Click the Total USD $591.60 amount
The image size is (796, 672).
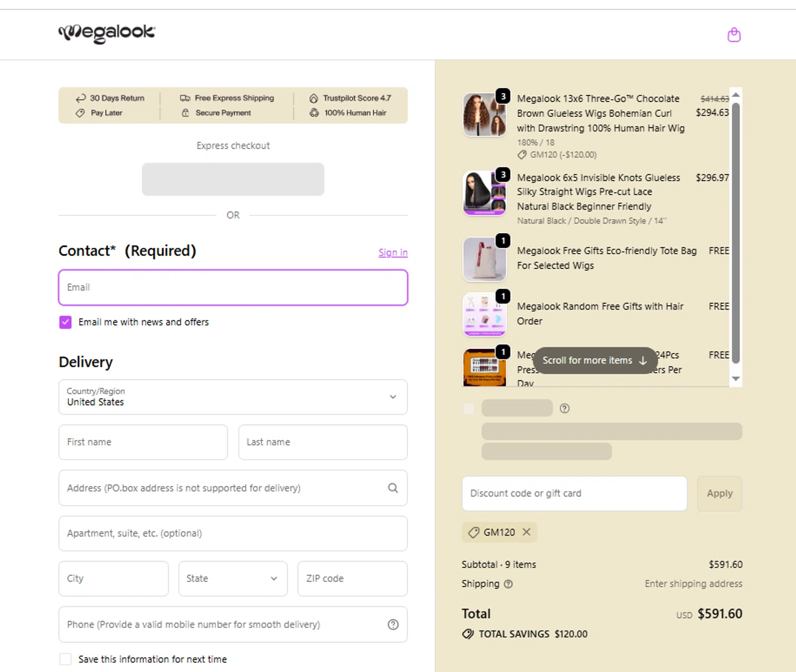[x=720, y=614]
